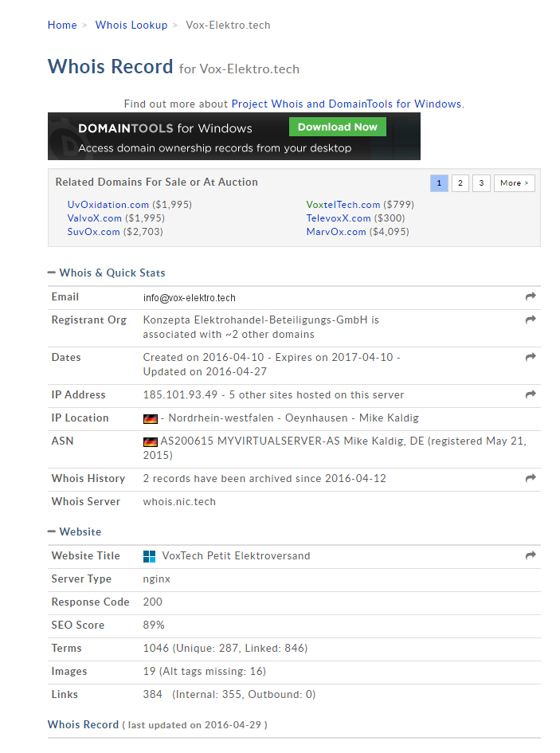This screenshot has height=753, width=560.
Task: Click the share arrow in Dates row
Action: tap(531, 357)
